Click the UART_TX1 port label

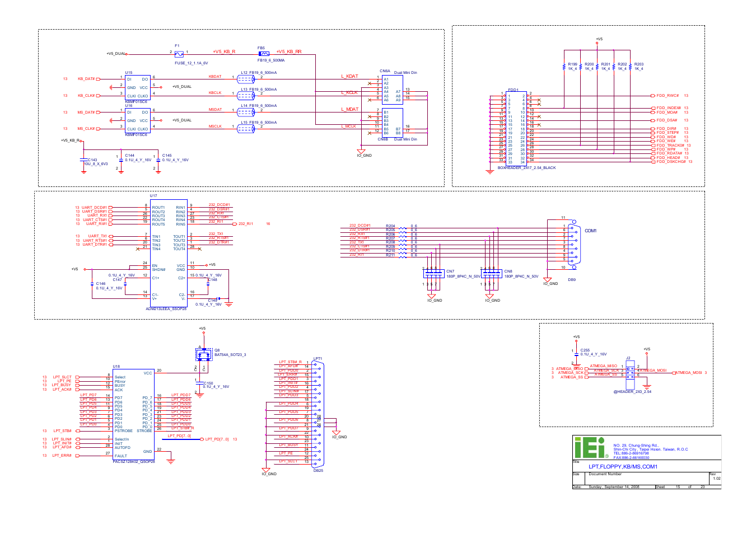[x=97, y=236]
